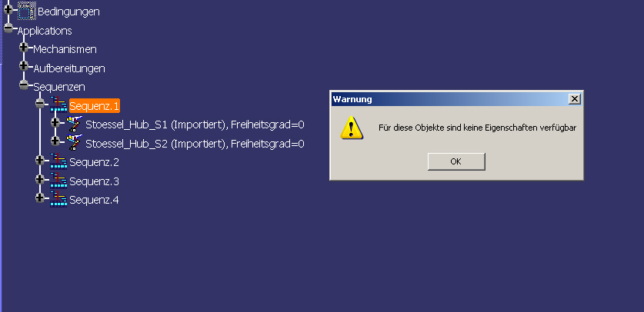
Task: Expand the Mechanismen node
Action: tap(24, 47)
